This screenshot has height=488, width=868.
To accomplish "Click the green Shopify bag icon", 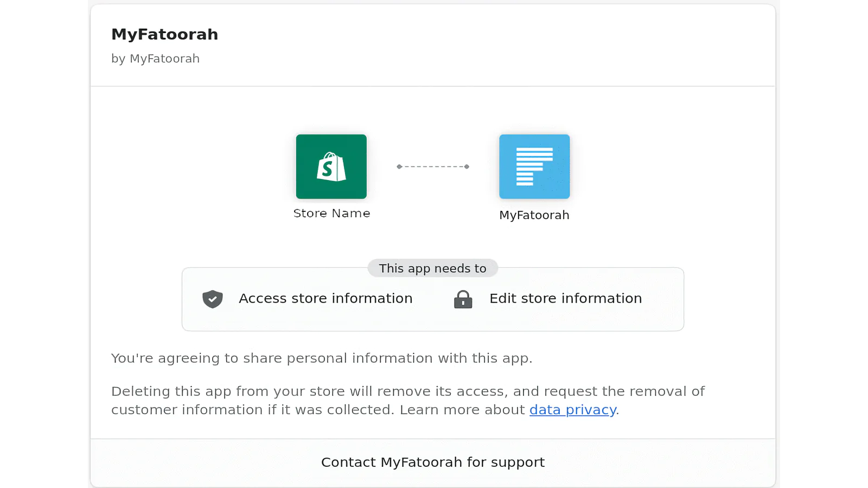I will pos(331,166).
